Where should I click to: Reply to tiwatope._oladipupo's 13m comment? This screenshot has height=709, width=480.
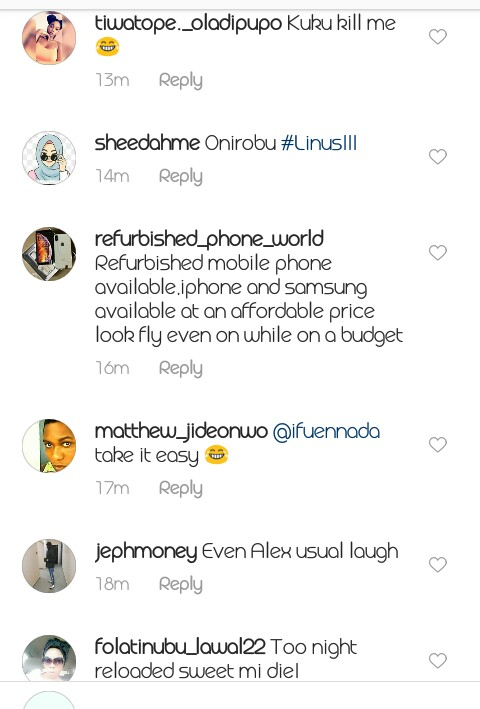(x=180, y=81)
